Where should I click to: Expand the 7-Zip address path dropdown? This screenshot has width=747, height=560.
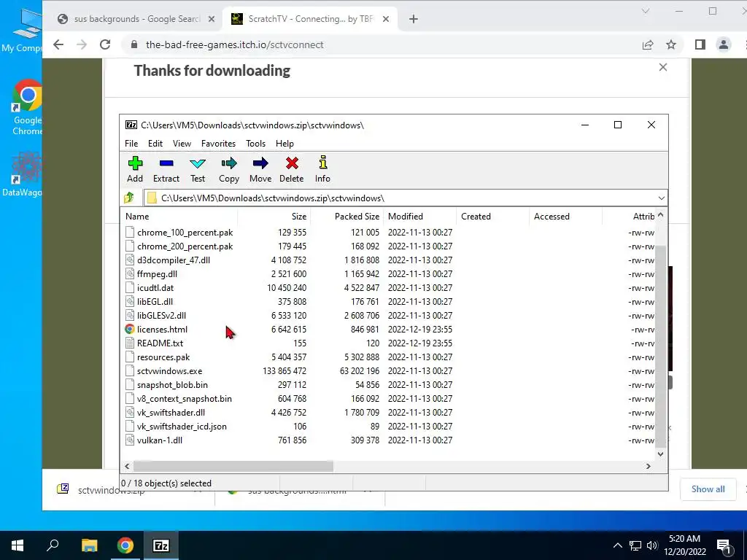pos(661,198)
